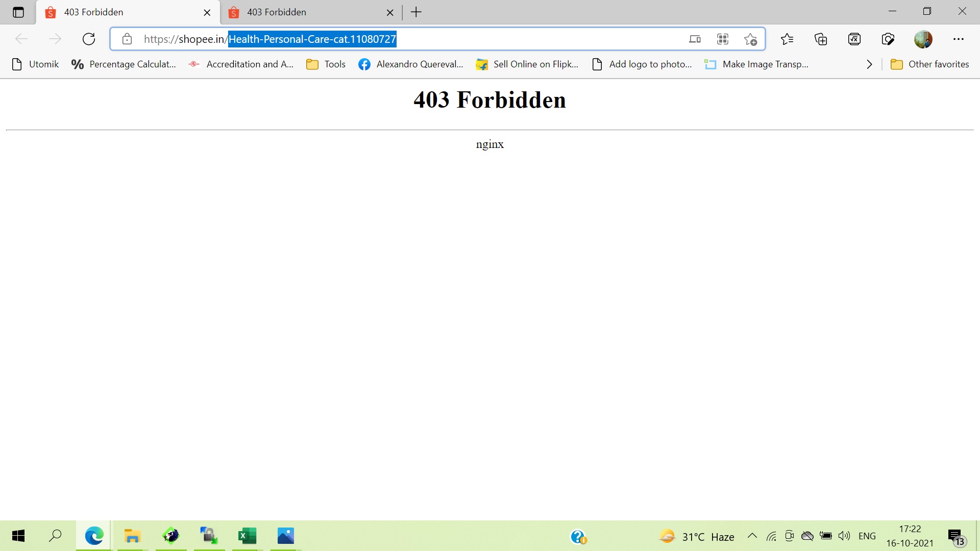Open Excel from the Windows taskbar
980x551 pixels.
click(x=248, y=536)
